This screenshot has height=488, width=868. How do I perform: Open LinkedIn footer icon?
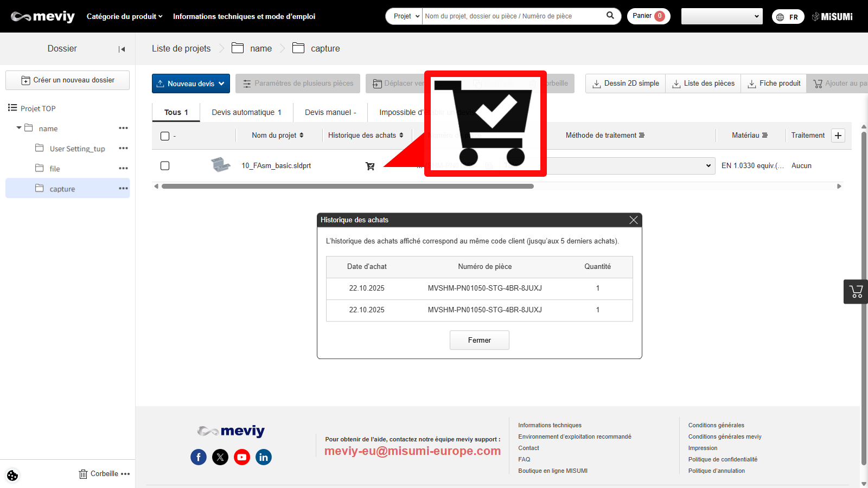[x=264, y=457]
